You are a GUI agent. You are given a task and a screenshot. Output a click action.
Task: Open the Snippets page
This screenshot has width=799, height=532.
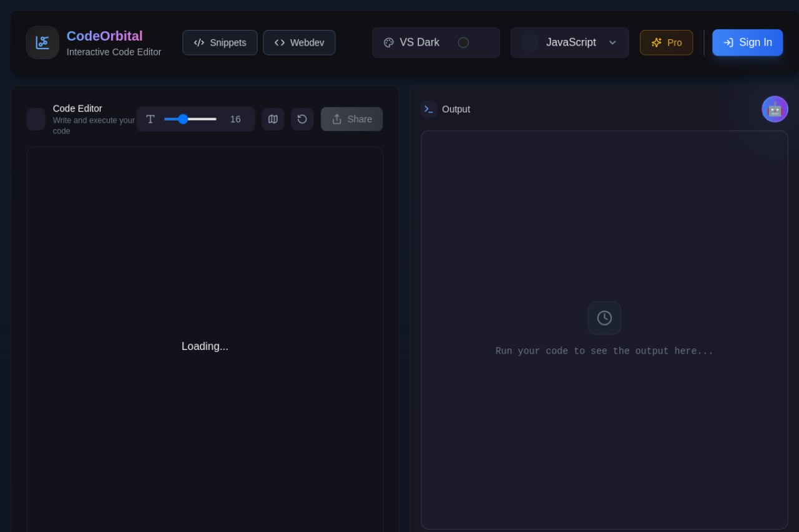220,42
